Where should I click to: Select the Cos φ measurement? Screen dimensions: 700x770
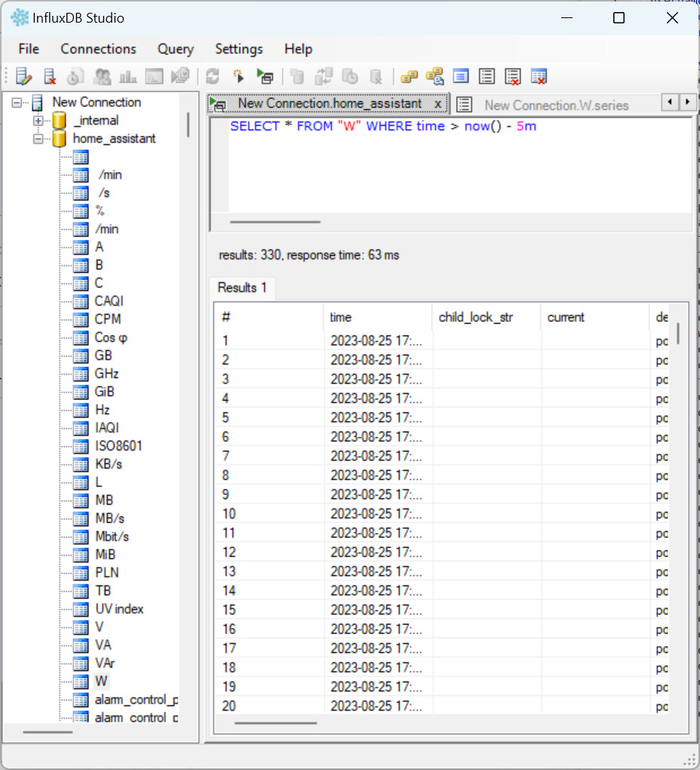coord(111,337)
